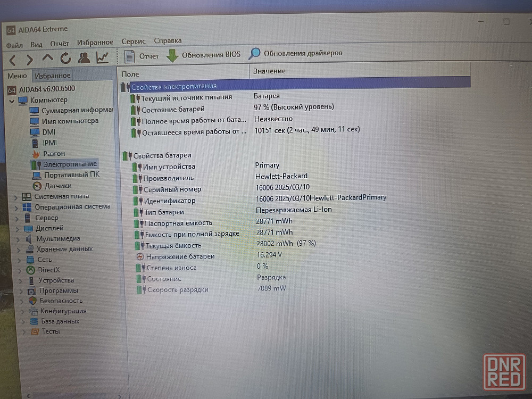Open the Файл menu
The height and width of the screenshot is (399, 532).
[x=14, y=45]
